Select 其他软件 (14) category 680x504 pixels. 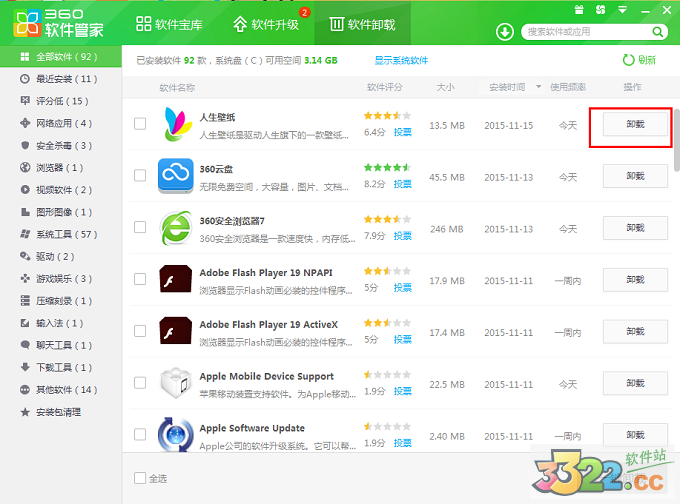pos(61,389)
